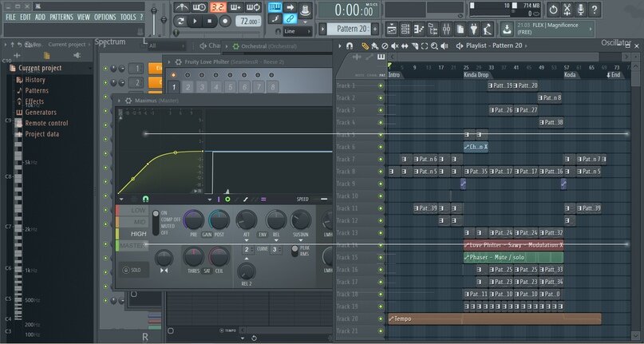Screen dimensions: 644x344
Task: Toggle the Playlist snap magnet icon
Action: 350,45
